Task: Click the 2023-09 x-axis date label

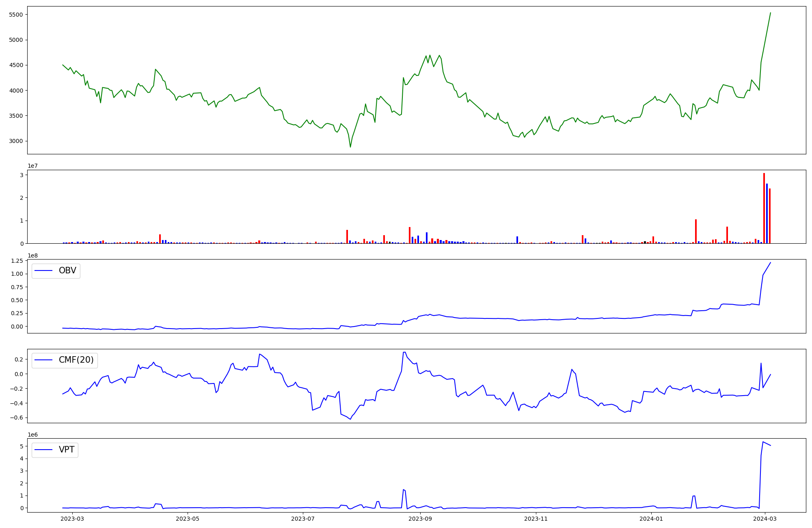Action: [420, 519]
